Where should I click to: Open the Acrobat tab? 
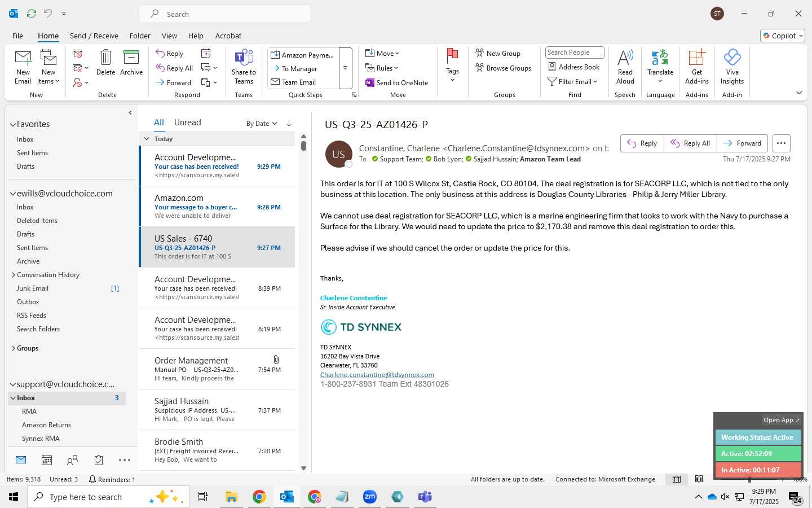(228, 36)
